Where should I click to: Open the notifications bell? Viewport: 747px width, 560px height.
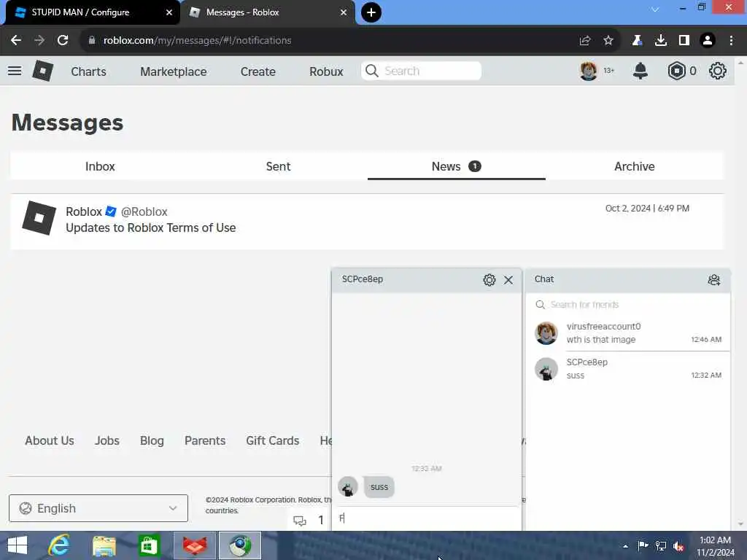(640, 71)
